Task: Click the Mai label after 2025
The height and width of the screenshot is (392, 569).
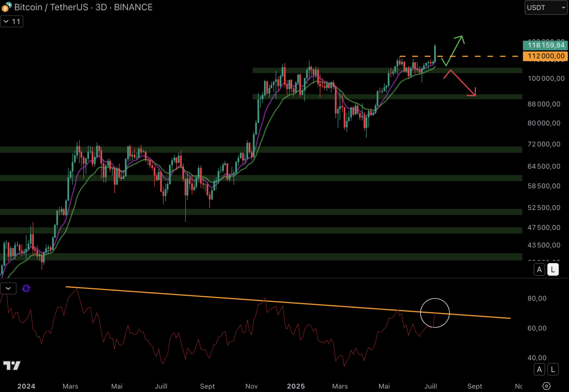Action: [384, 386]
